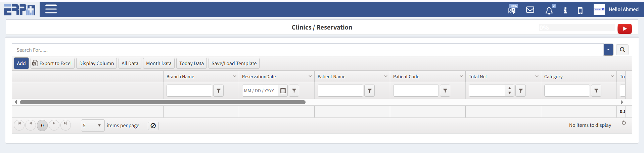644x153 pixels.
Task: Play the YouTube tutorial video
Action: click(625, 29)
